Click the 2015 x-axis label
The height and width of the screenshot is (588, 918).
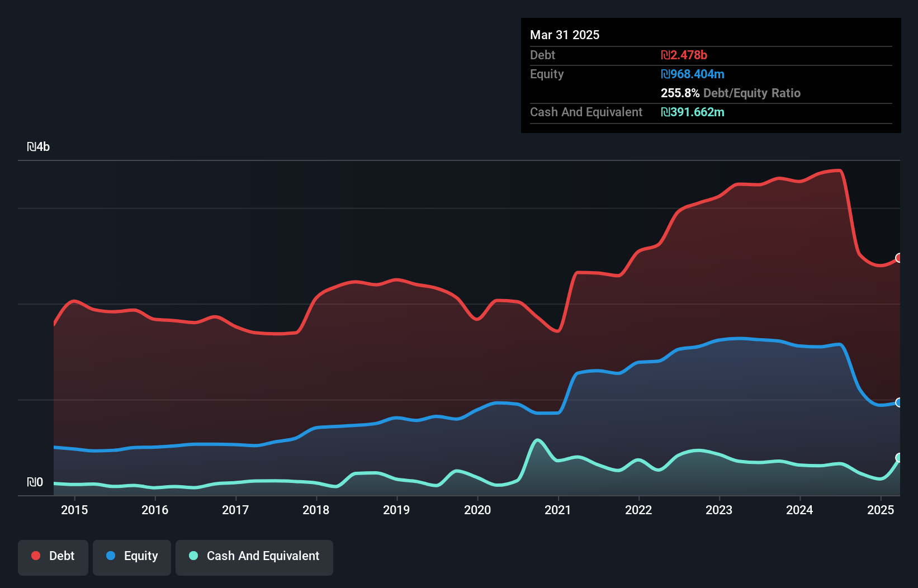click(x=74, y=510)
